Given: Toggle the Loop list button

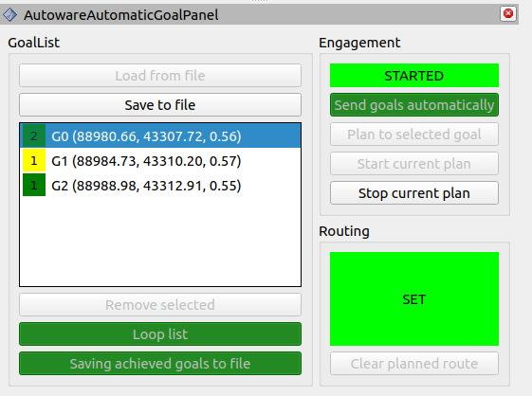Looking at the screenshot, I should pyautogui.click(x=160, y=334).
